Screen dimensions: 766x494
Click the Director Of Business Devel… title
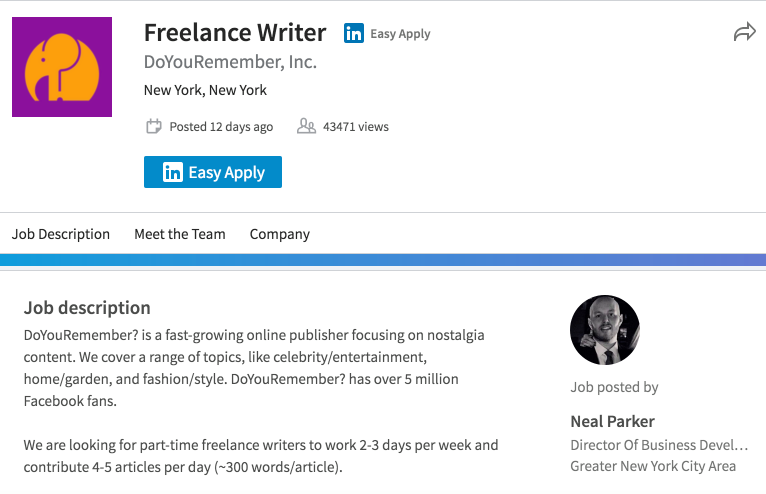tap(659, 445)
